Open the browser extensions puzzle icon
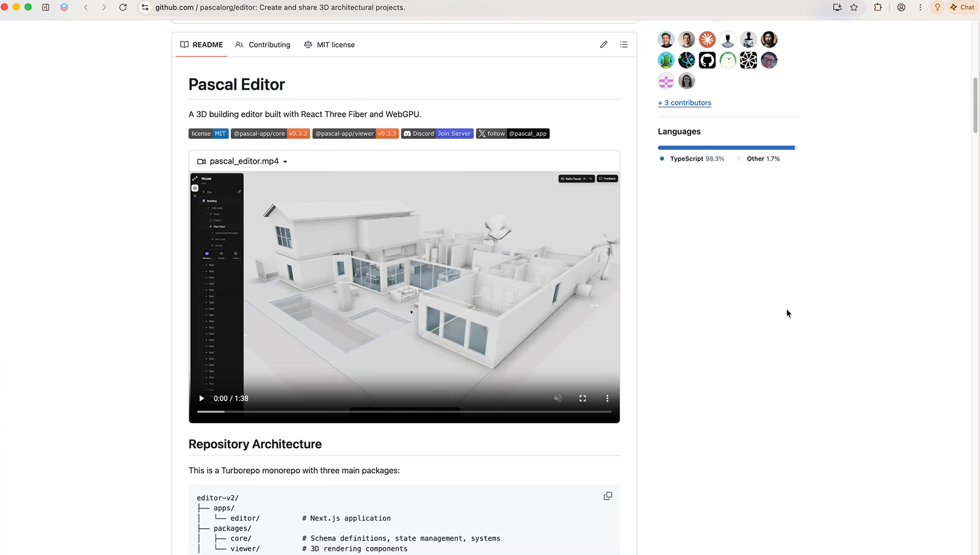 877,7
